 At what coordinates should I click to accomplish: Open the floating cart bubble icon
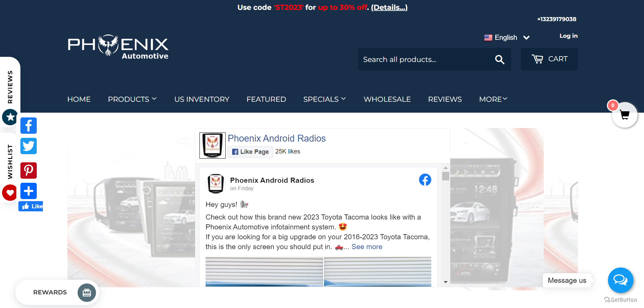pyautogui.click(x=624, y=115)
